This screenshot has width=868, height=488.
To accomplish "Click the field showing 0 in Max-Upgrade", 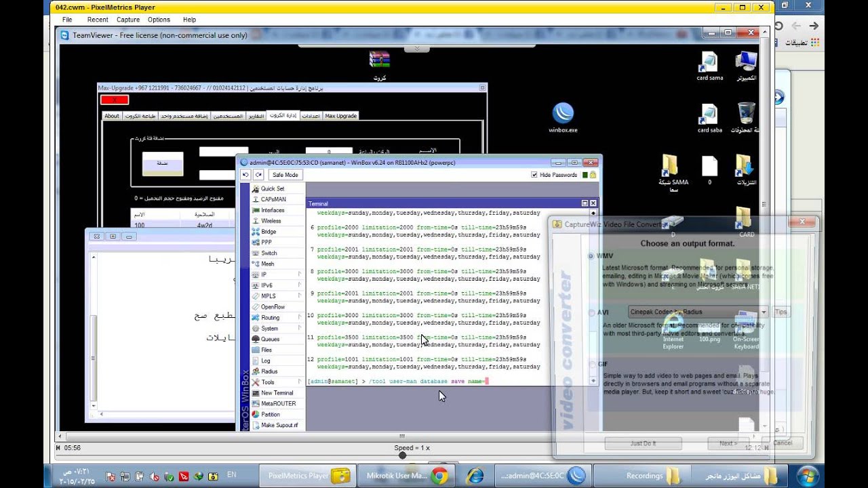I will pos(329,152).
